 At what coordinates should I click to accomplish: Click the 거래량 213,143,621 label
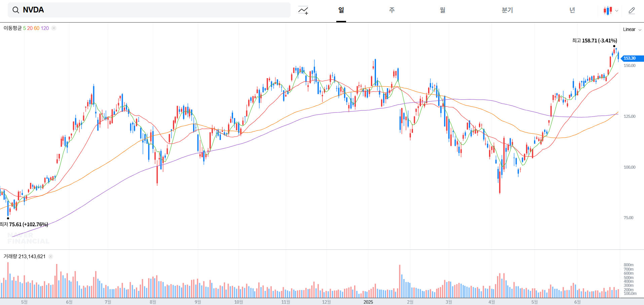(x=24, y=257)
